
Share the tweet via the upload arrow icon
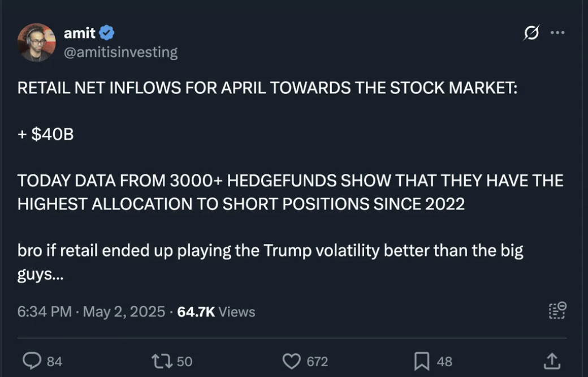pyautogui.click(x=552, y=361)
